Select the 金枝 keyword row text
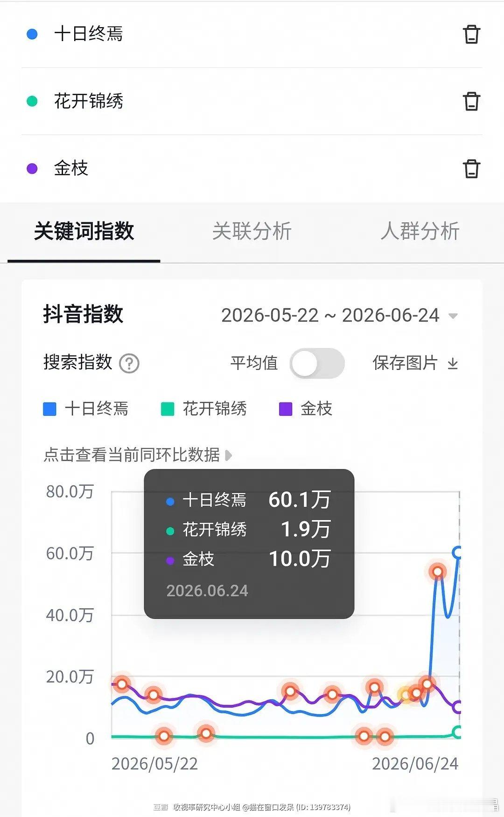The width and height of the screenshot is (504, 817). click(x=71, y=168)
